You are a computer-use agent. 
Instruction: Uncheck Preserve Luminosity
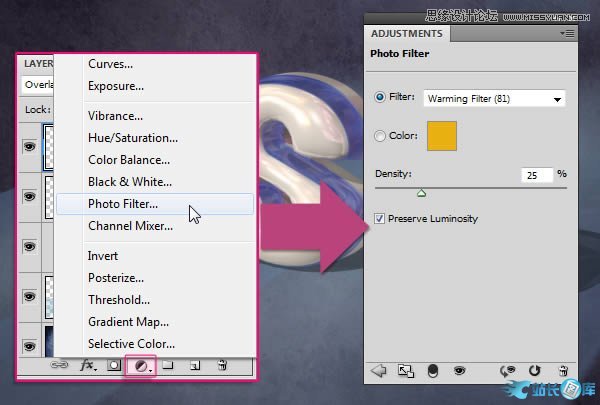coord(380,218)
